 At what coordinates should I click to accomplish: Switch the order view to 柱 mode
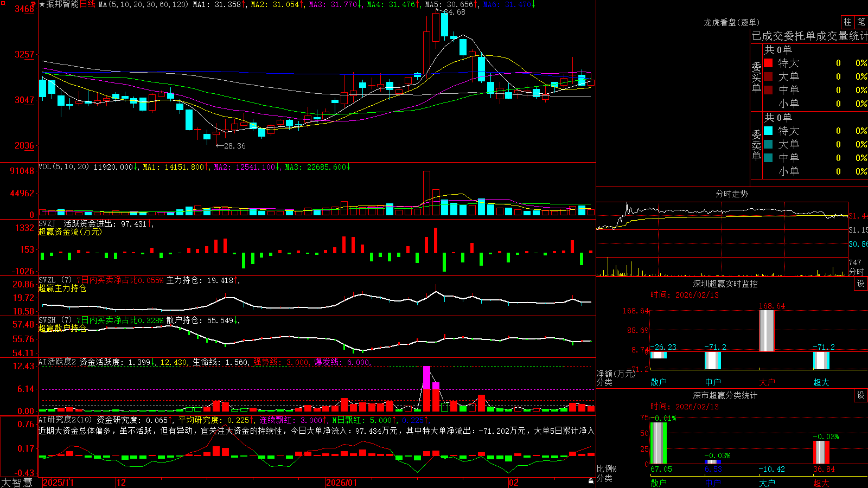pos(847,22)
